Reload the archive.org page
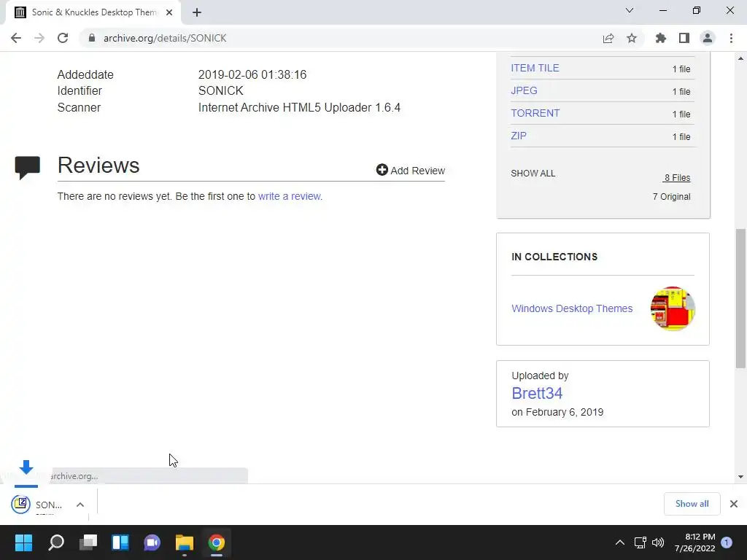This screenshot has width=747, height=560. (x=63, y=38)
